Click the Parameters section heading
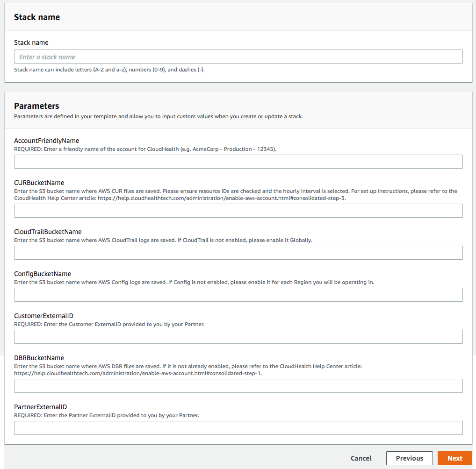The height and width of the screenshot is (469, 476). [36, 106]
